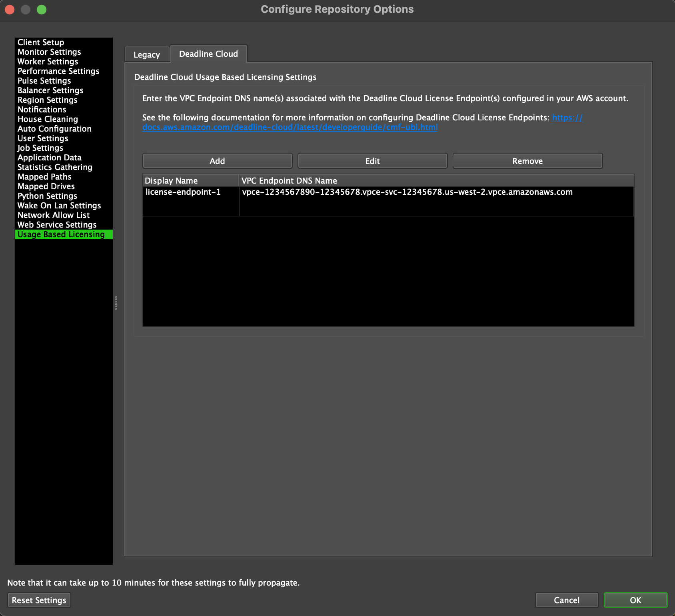The height and width of the screenshot is (616, 675).
Task: Click the Display Name column header
Action: coord(171,180)
